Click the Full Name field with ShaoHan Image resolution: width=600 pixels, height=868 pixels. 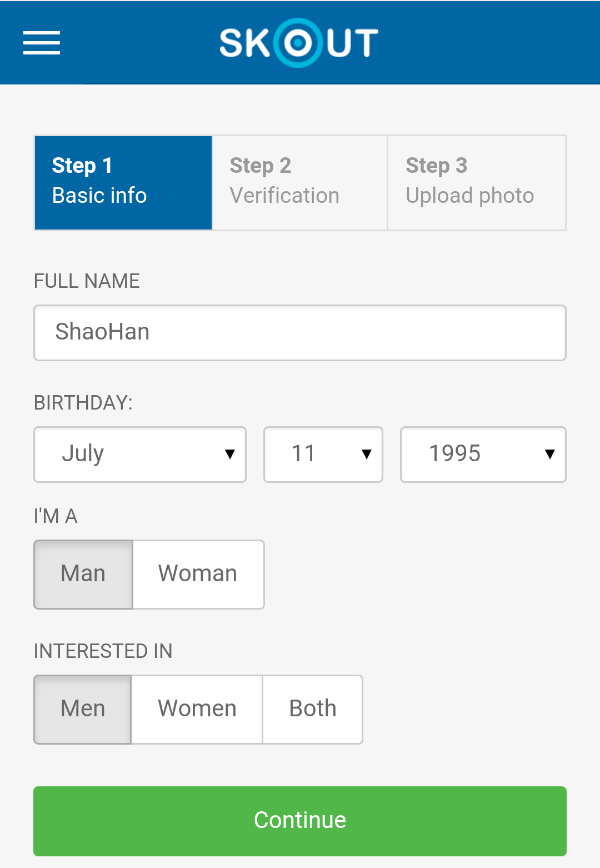point(300,333)
